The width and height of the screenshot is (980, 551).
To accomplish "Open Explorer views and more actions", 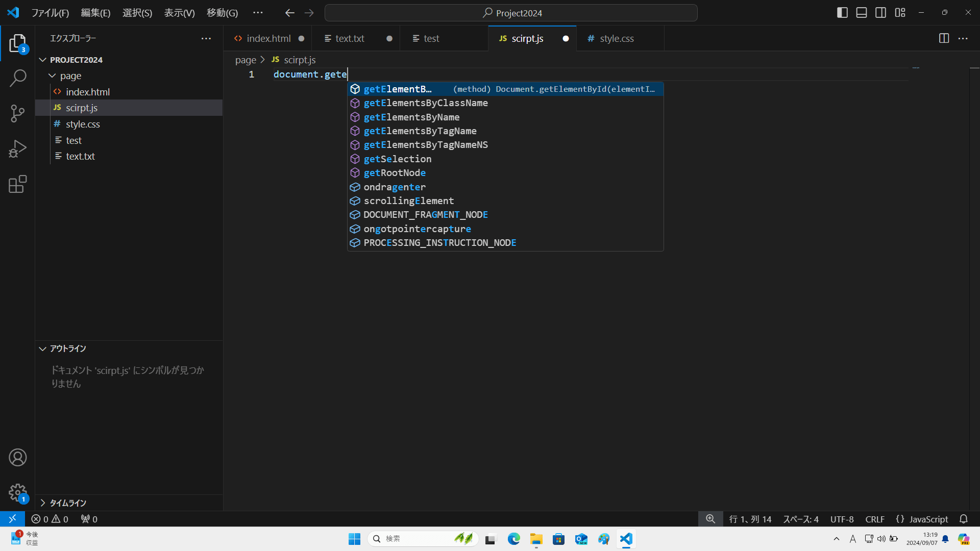I will tap(206, 38).
